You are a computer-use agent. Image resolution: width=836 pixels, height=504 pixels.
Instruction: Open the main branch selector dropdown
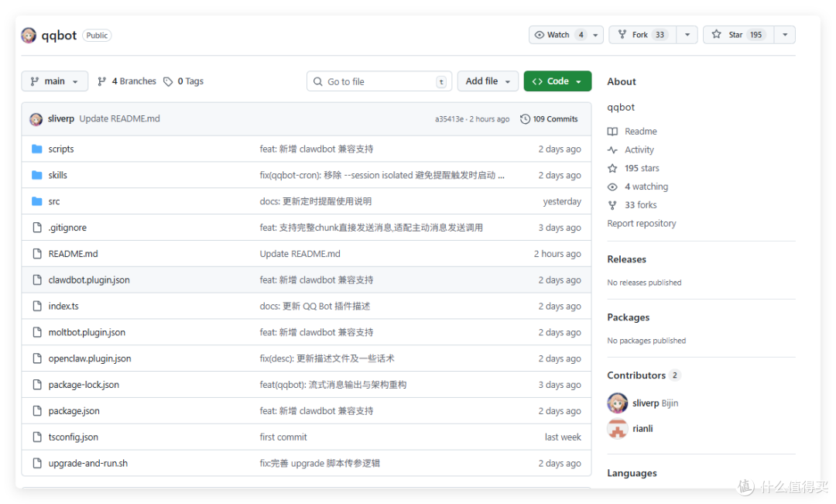[x=54, y=81]
